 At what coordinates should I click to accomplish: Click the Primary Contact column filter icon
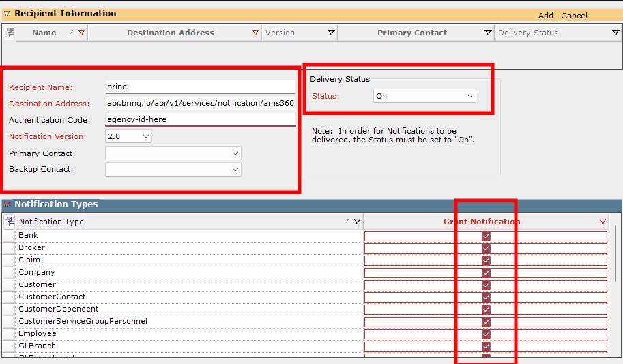click(488, 33)
